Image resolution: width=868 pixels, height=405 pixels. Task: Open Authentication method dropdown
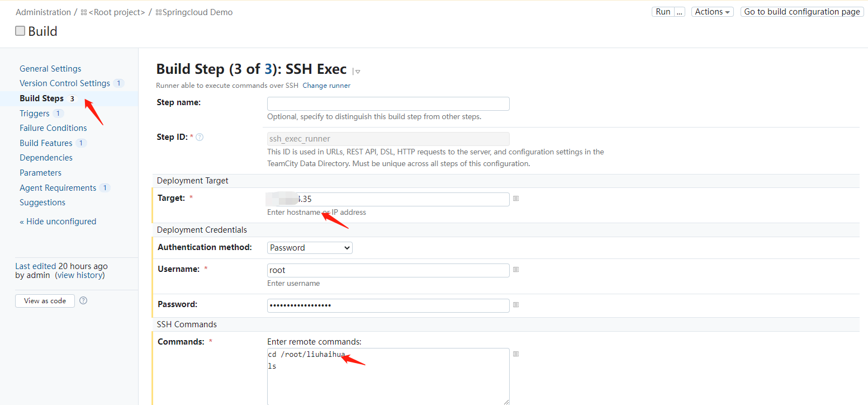(310, 248)
